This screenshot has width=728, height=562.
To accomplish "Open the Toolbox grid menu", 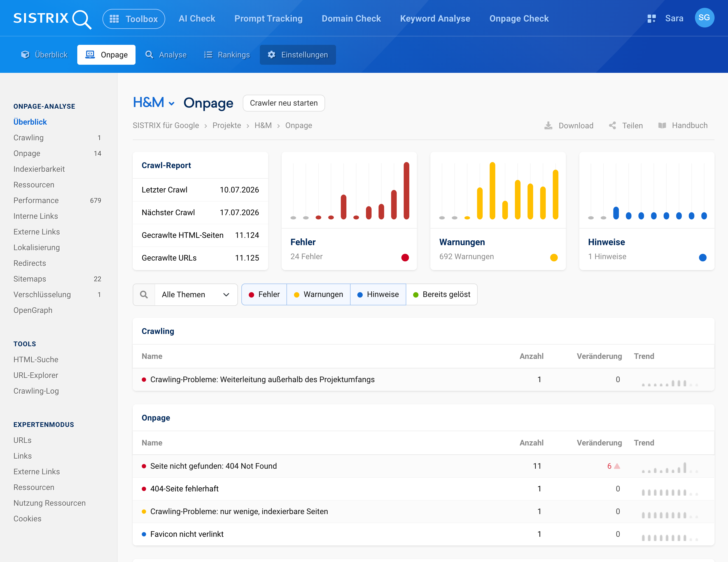I will pos(134,19).
